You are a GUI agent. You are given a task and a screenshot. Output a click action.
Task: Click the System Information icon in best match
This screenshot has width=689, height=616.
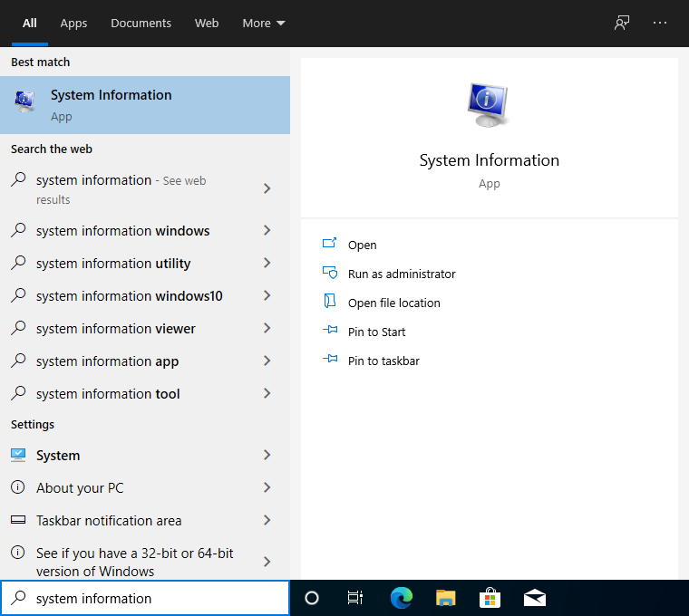coord(24,101)
